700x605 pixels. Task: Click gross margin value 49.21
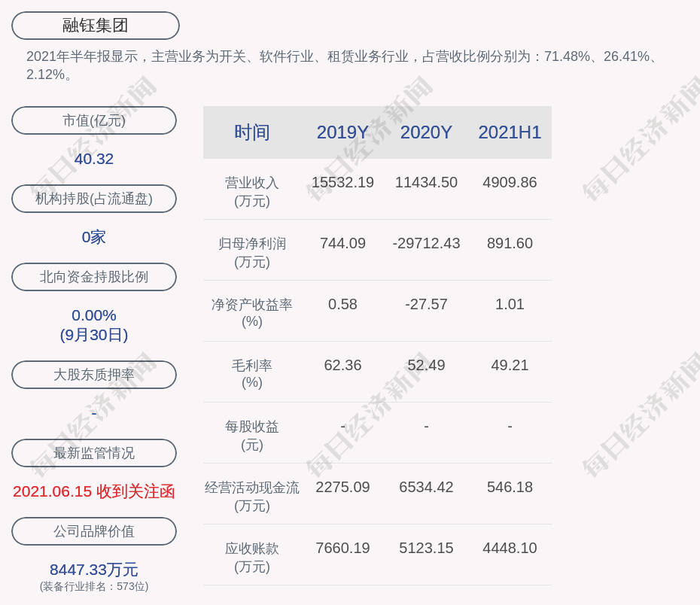coord(510,366)
